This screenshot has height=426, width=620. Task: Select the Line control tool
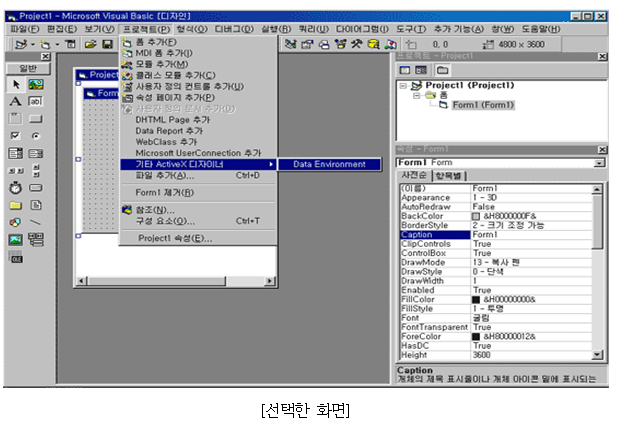click(36, 222)
